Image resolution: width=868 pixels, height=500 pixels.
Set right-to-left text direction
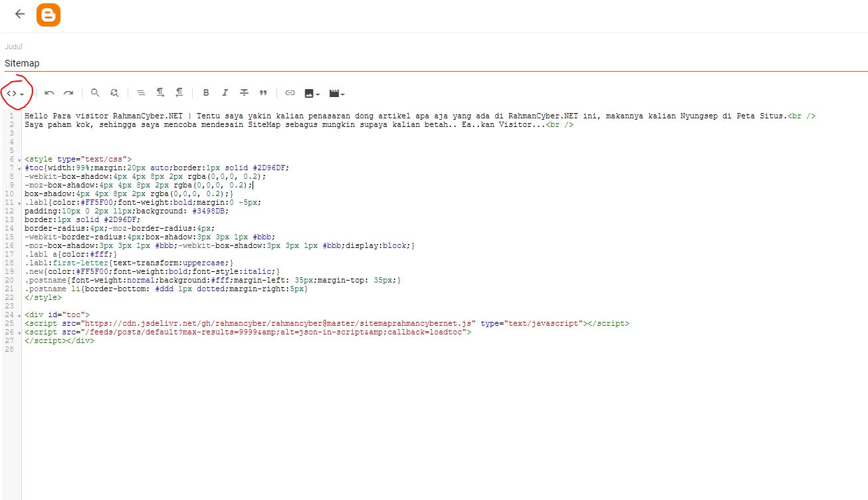point(179,93)
